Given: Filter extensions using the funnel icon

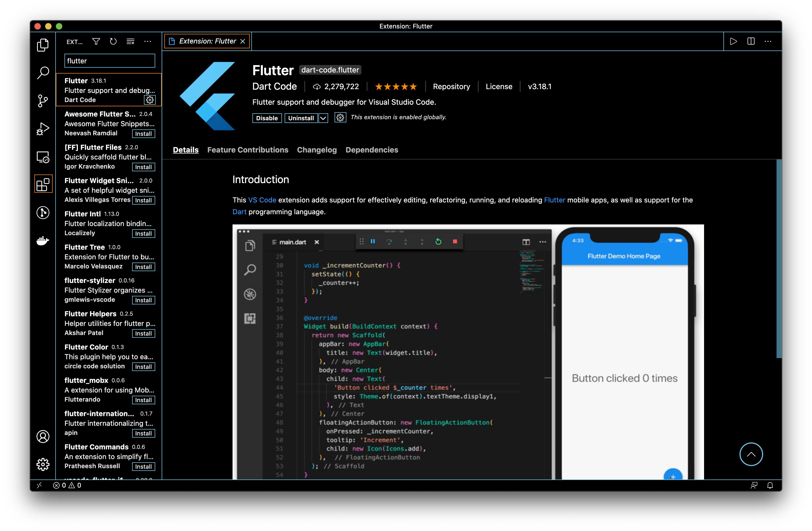Looking at the screenshot, I should click(96, 42).
